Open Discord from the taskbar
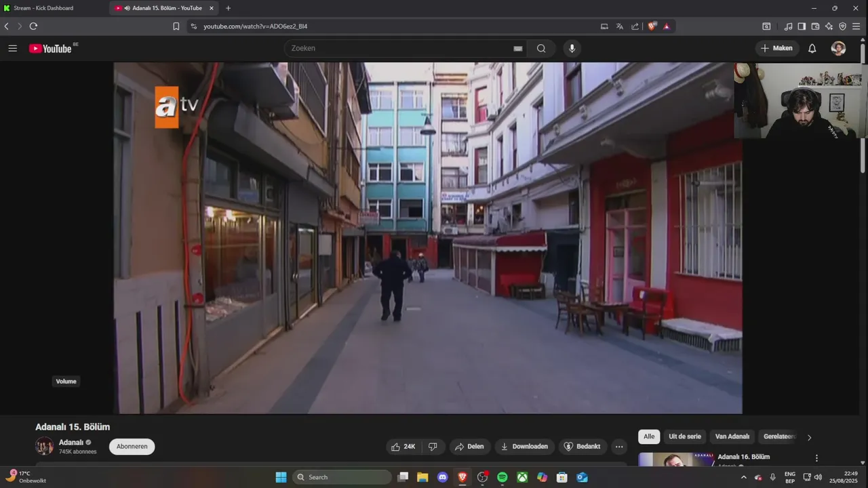 pos(443,477)
